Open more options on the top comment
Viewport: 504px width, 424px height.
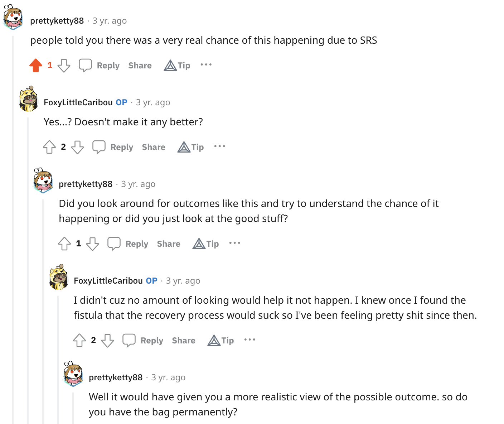[206, 65]
